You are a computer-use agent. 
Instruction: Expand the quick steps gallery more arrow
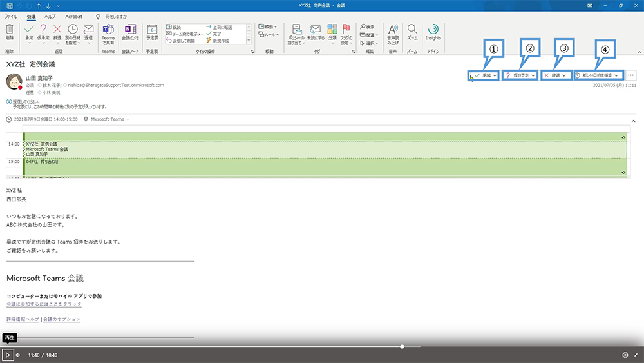(249, 41)
